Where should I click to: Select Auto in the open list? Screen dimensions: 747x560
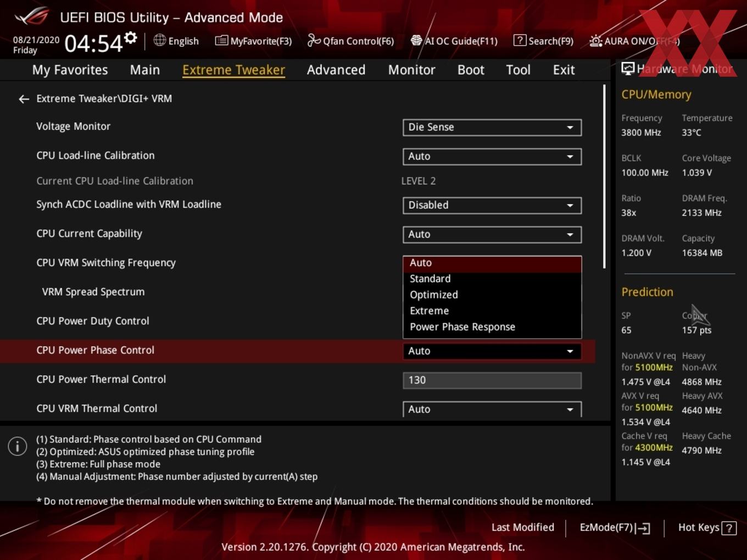[x=492, y=263]
